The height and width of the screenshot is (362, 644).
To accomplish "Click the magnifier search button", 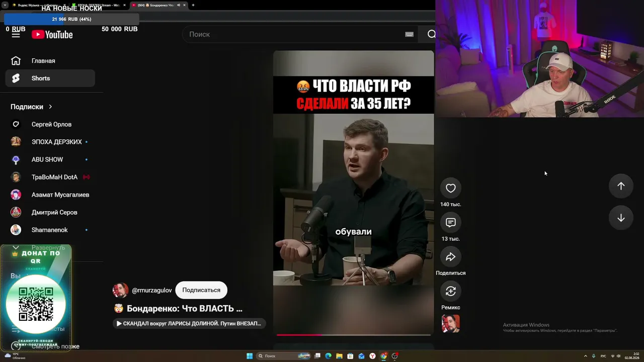I will (x=431, y=34).
